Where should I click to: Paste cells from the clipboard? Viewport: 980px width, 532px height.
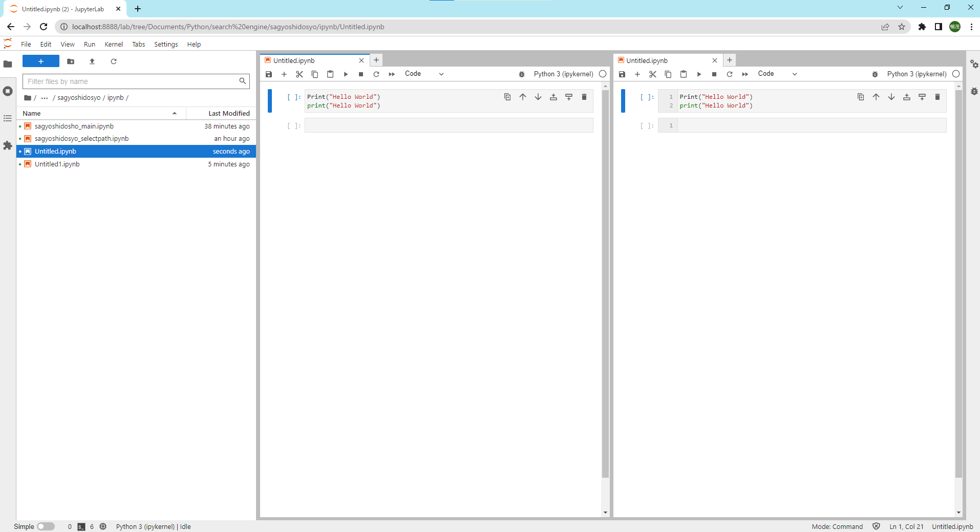(330, 74)
